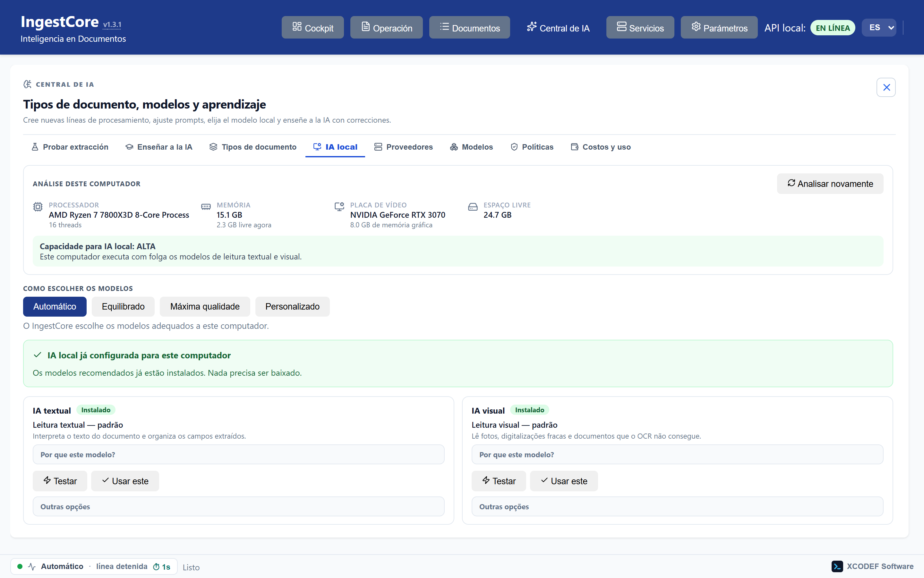Click the checkmark icon in IA local configurada banner
The height and width of the screenshot is (578, 924).
point(38,355)
